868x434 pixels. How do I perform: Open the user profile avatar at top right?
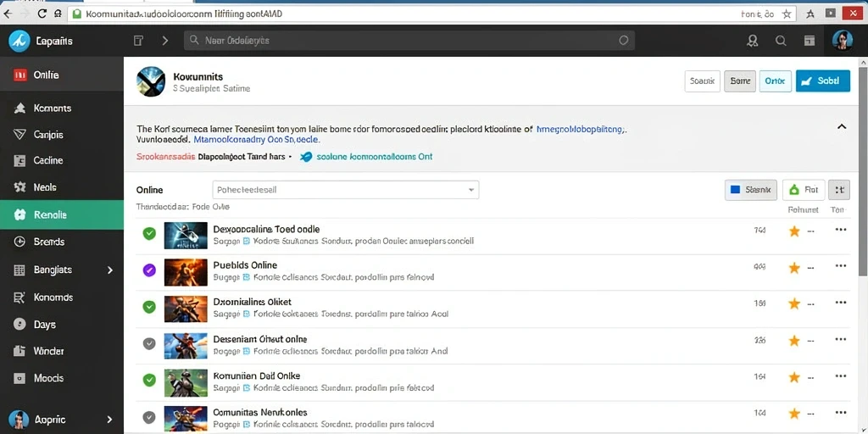[842, 41]
